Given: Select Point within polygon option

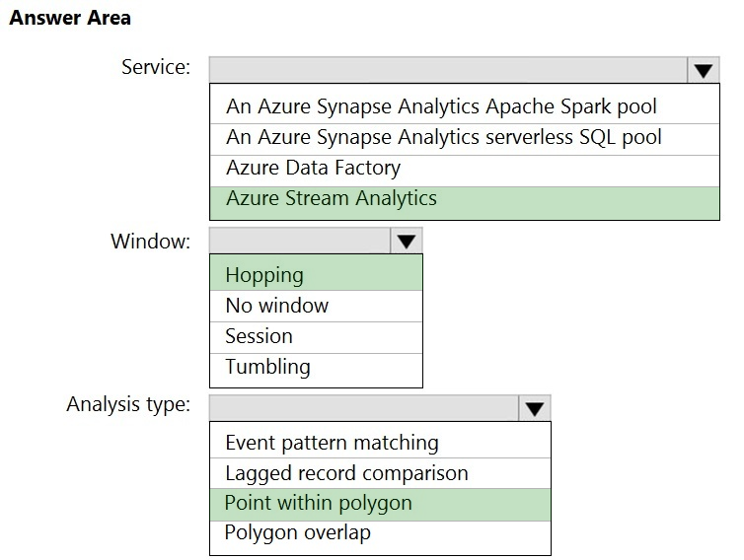Looking at the screenshot, I should 318,503.
